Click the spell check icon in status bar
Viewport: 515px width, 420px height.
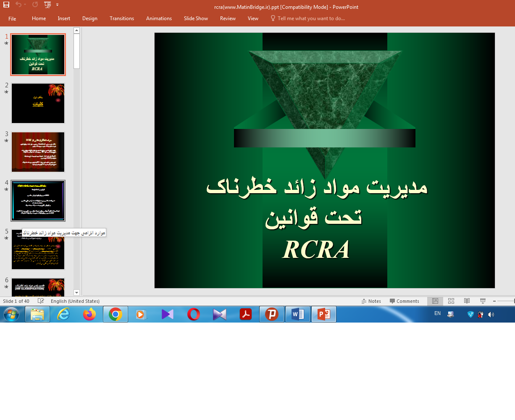pyautogui.click(x=41, y=301)
